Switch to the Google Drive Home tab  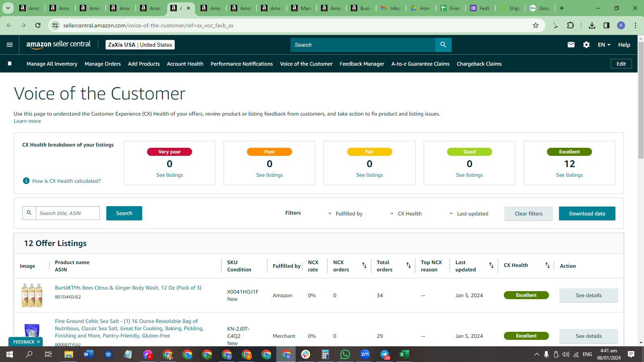pyautogui.click(x=421, y=8)
